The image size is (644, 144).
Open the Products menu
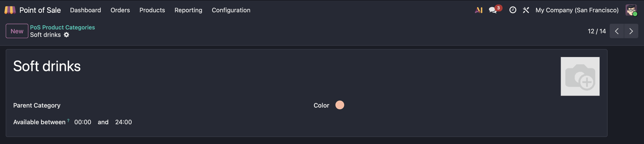pos(152,10)
